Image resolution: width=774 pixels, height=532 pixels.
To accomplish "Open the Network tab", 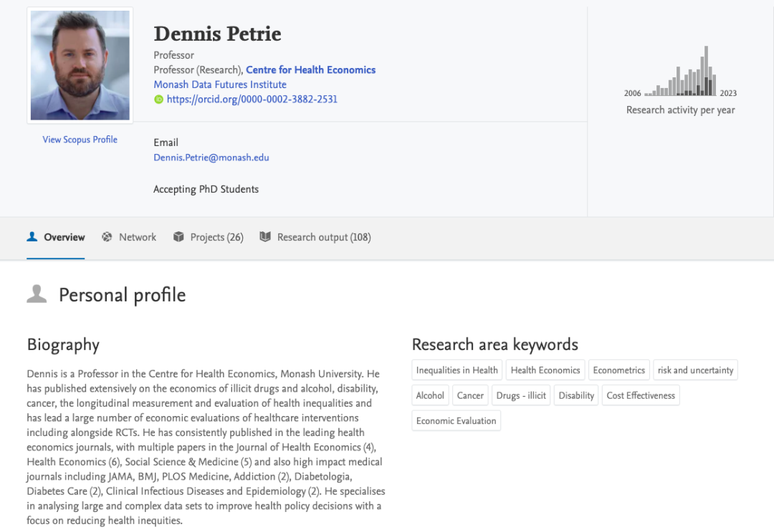I will [137, 237].
